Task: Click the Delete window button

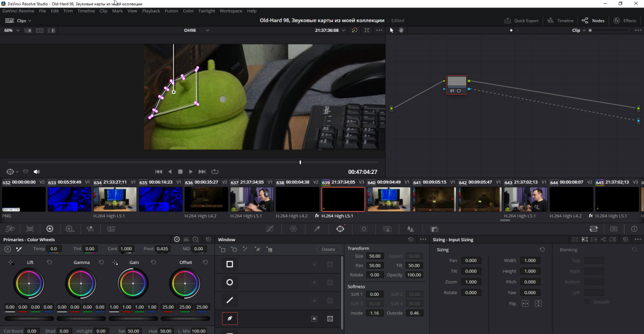Action: click(329, 249)
